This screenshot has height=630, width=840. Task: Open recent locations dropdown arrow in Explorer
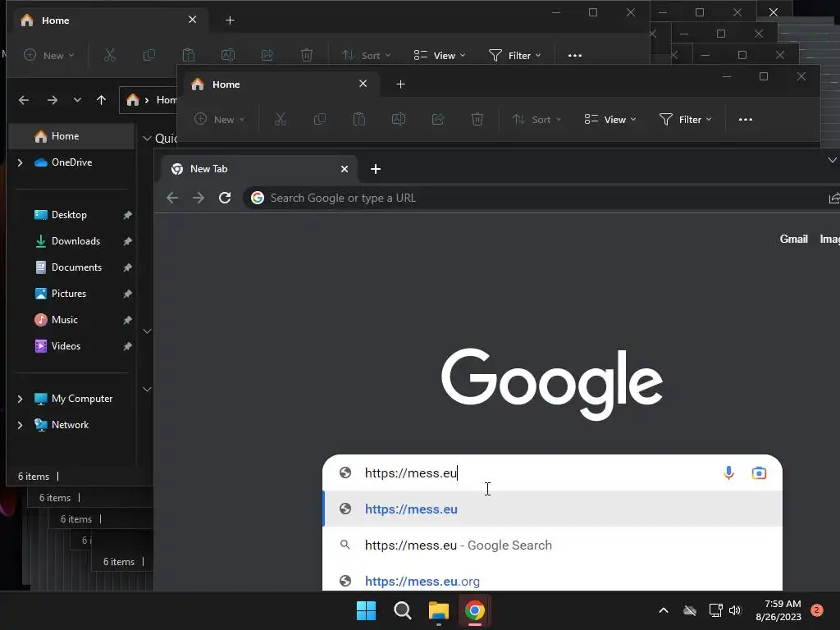(77, 99)
